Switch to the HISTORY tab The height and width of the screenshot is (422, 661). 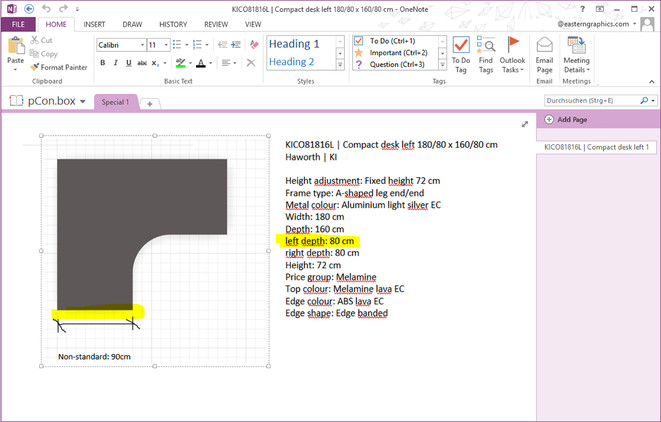point(173,24)
